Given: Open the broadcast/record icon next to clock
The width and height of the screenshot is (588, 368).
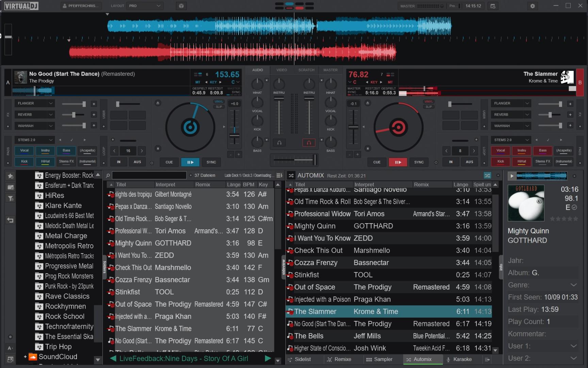Looking at the screenshot, I should point(493,6).
